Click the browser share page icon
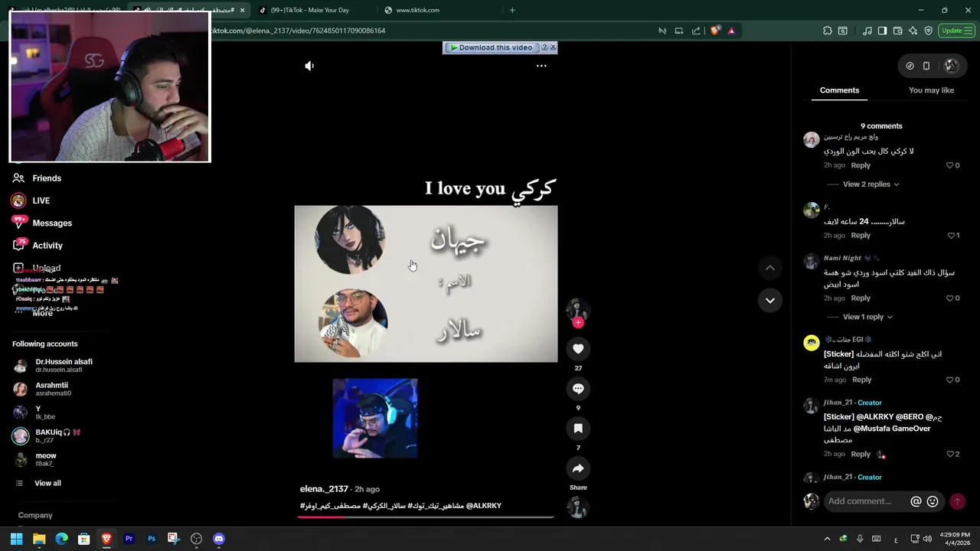The height and width of the screenshot is (551, 980). [x=696, y=31]
